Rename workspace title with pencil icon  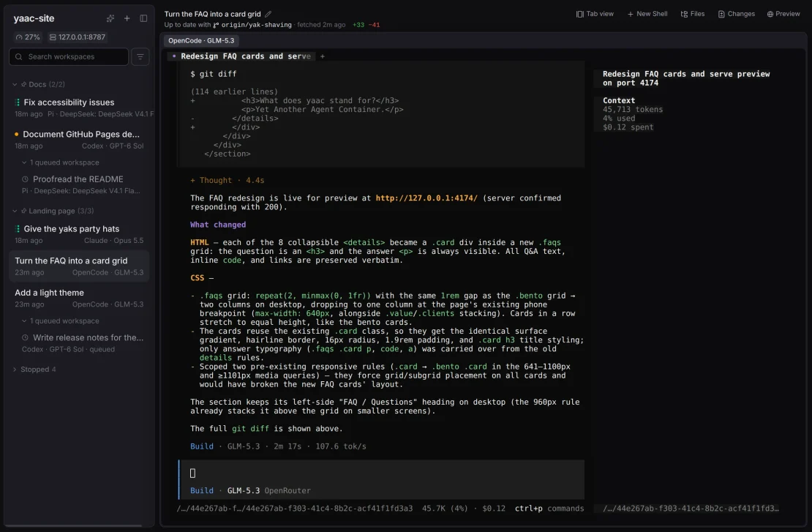[x=268, y=14]
